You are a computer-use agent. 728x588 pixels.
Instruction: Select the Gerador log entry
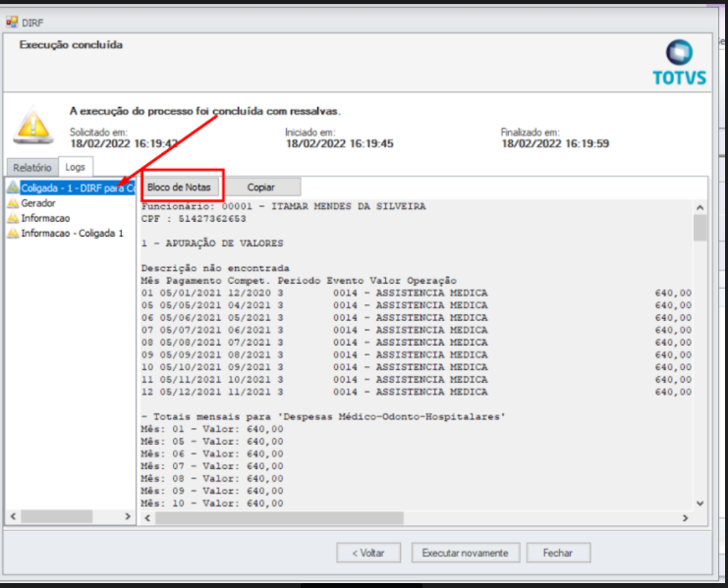click(x=38, y=203)
